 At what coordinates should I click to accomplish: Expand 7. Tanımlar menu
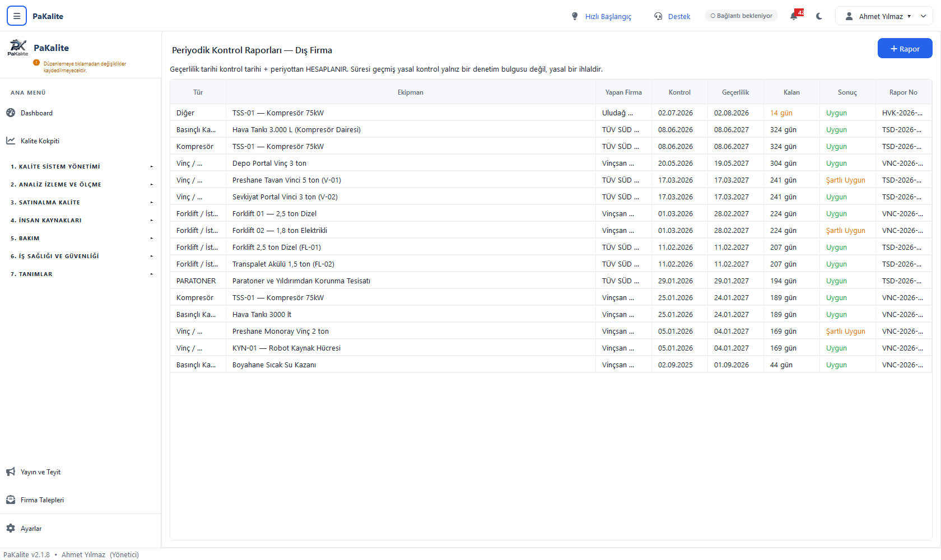80,274
